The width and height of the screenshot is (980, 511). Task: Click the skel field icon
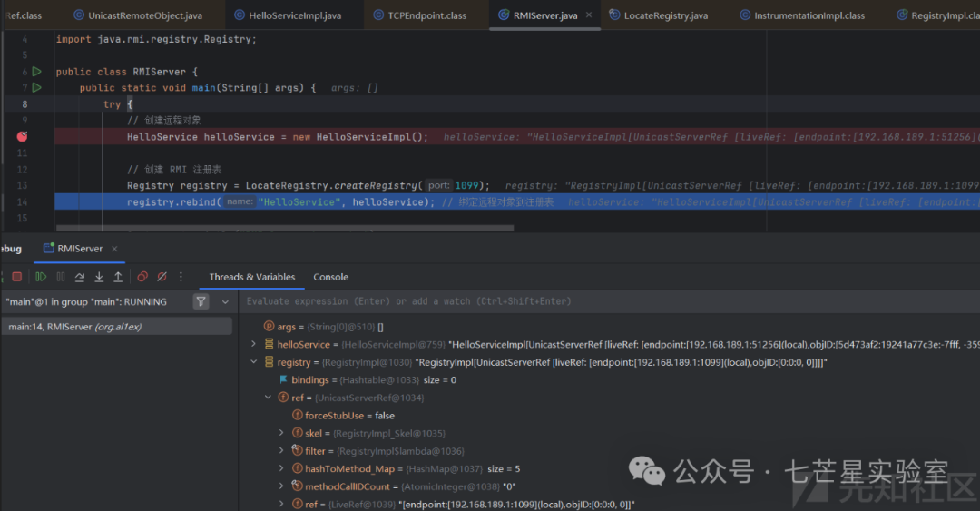tap(298, 433)
